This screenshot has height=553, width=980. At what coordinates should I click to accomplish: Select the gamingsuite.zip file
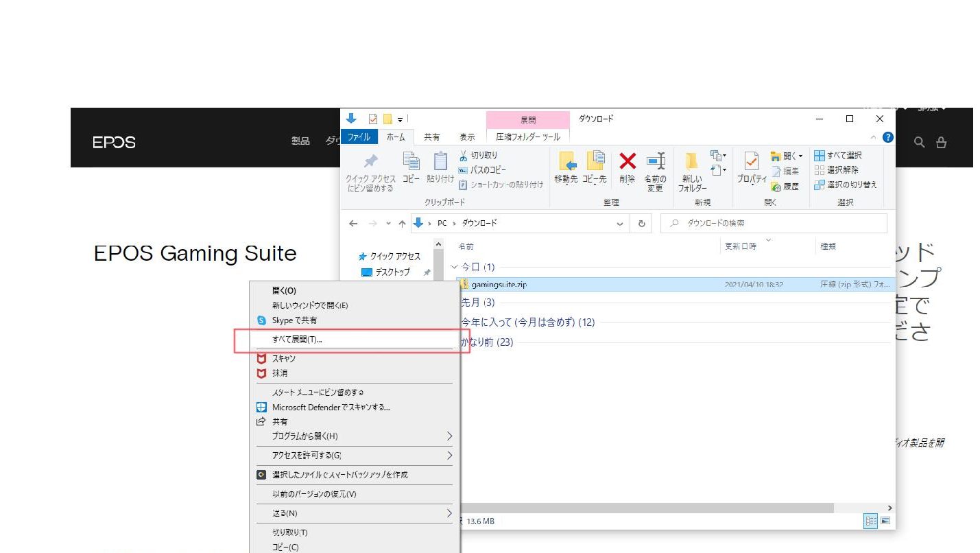click(x=675, y=284)
